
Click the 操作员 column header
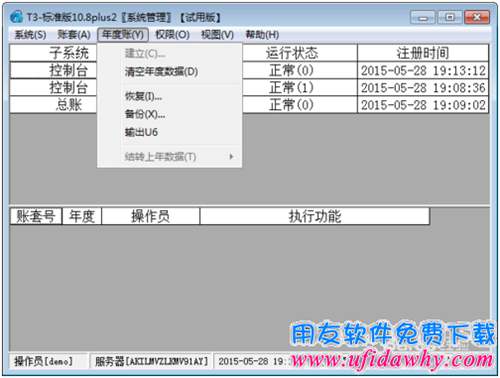pos(151,216)
